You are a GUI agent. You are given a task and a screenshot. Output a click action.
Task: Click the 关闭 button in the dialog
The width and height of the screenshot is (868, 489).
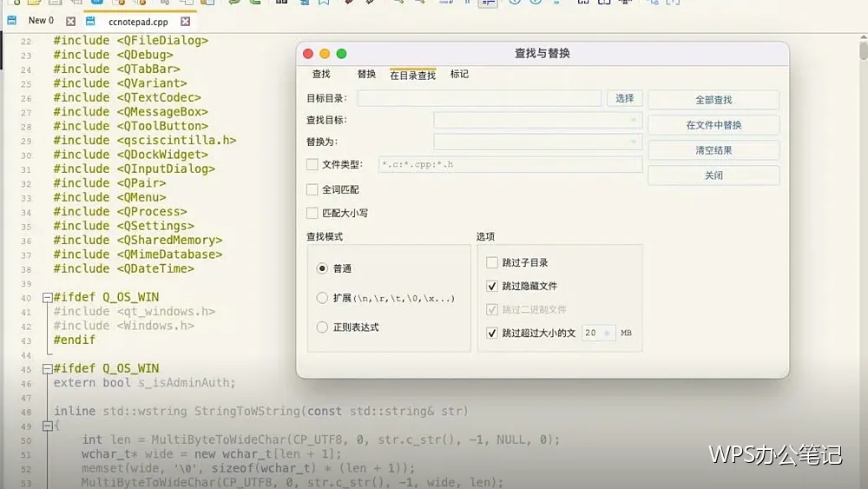713,175
